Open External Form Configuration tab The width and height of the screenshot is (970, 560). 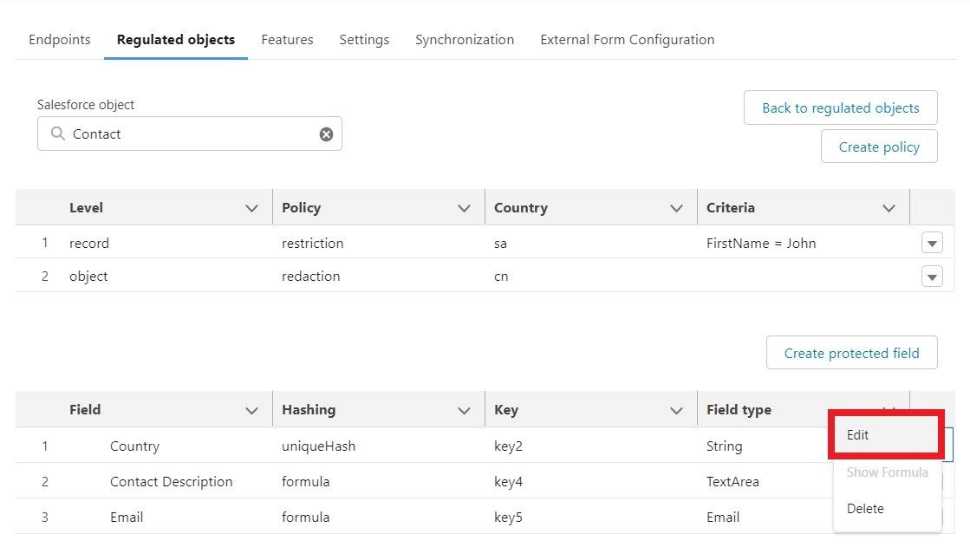[627, 40]
